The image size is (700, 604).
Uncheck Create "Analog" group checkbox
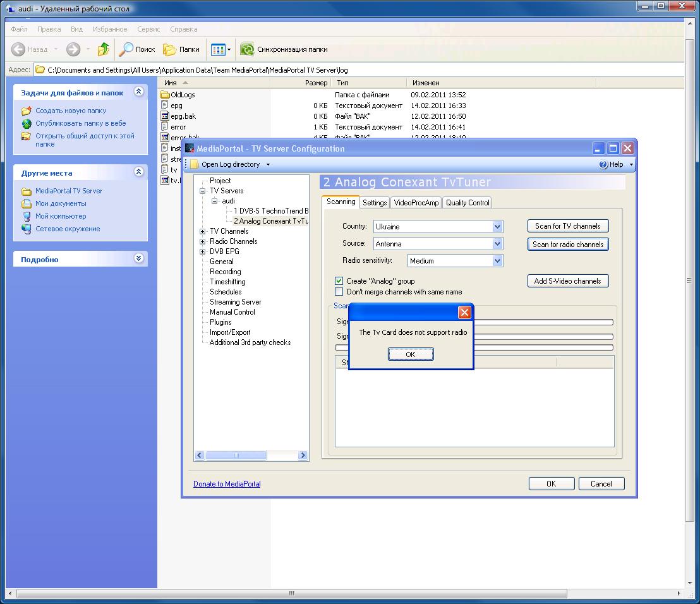(x=339, y=281)
